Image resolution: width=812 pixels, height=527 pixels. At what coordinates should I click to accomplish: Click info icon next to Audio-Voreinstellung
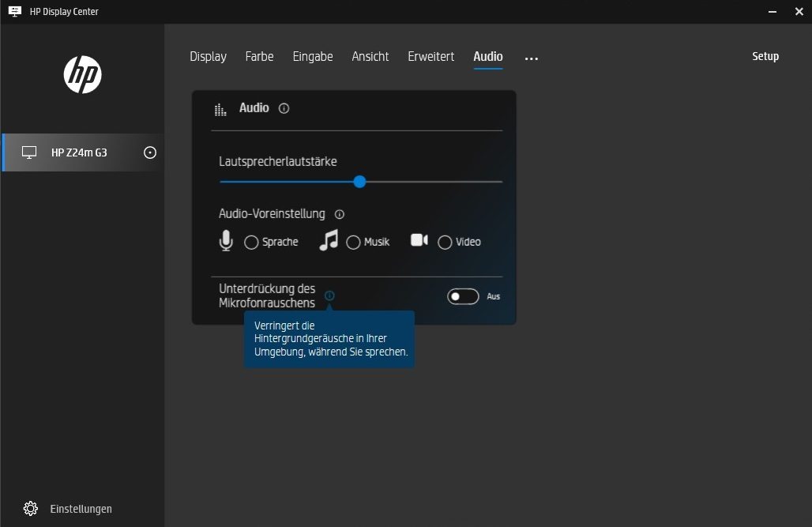pos(340,214)
